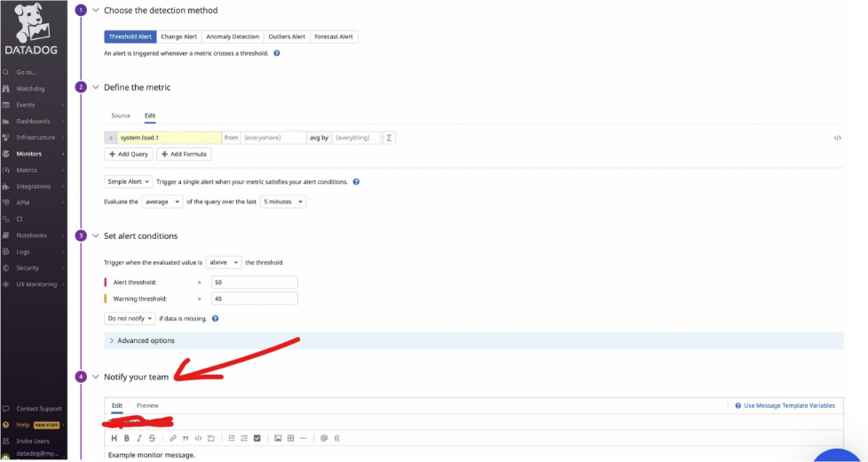868x462 pixels.
Task: Click the @ mention icon in editor toolbar
Action: point(324,438)
